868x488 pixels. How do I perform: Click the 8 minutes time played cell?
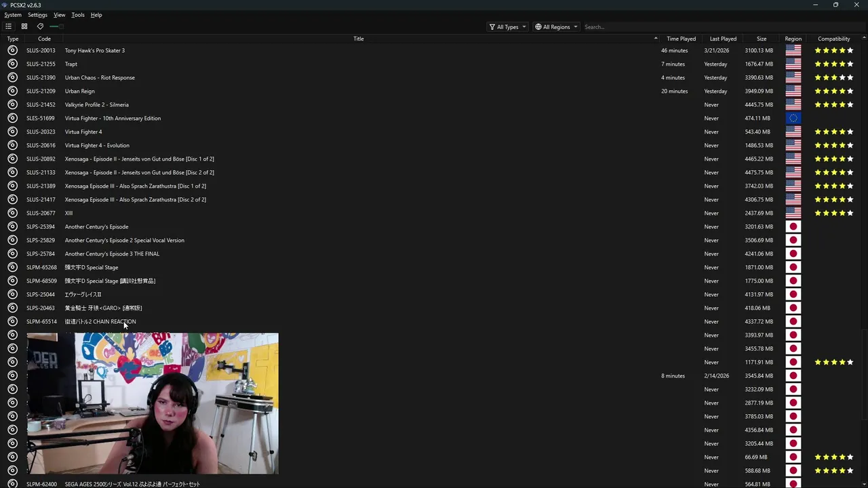pyautogui.click(x=673, y=375)
